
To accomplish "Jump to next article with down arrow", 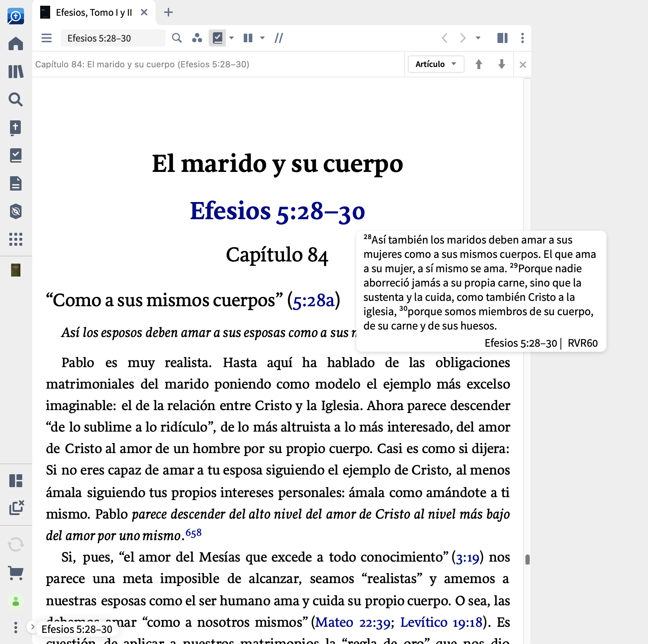I will pos(502,64).
